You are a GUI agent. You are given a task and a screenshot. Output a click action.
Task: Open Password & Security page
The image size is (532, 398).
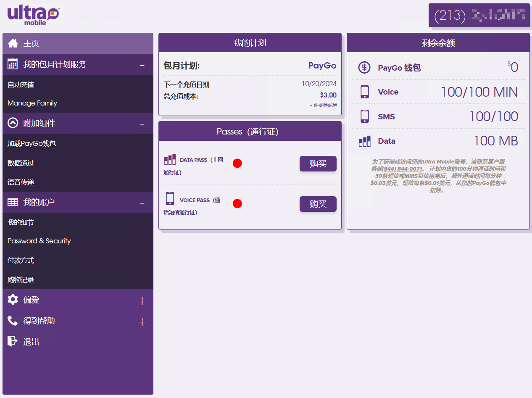point(39,241)
